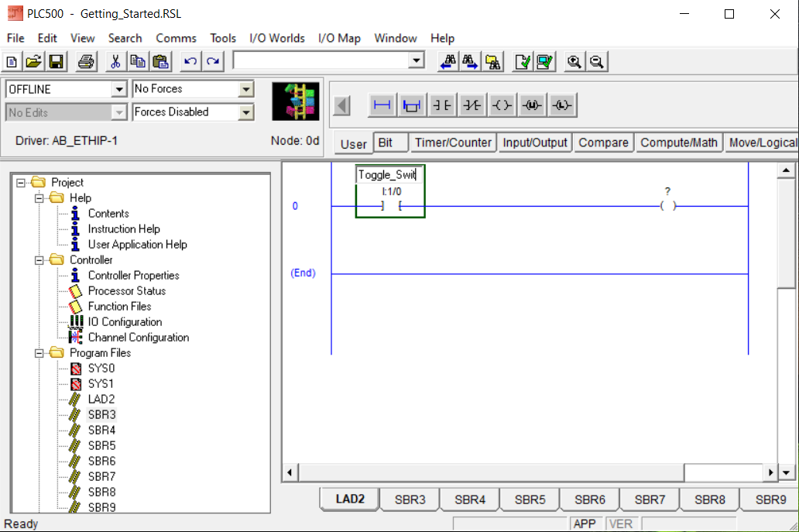Open the Forces Disabled dropdown
This screenshot has width=799, height=532.
coord(245,112)
